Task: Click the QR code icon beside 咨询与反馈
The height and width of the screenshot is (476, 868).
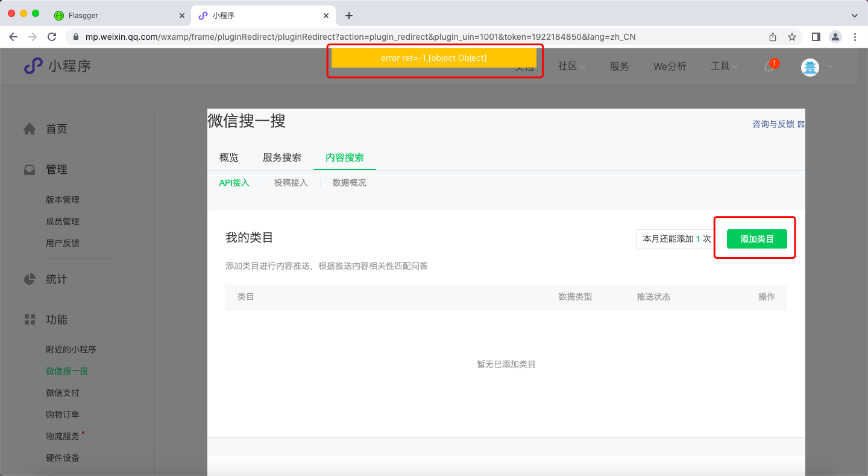Action: (x=801, y=124)
